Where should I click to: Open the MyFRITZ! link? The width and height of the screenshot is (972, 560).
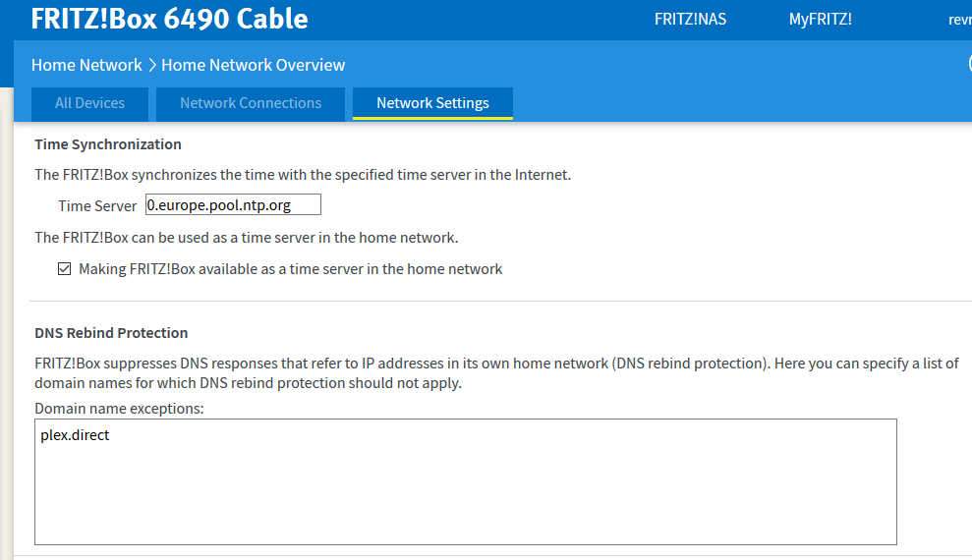[x=820, y=19]
